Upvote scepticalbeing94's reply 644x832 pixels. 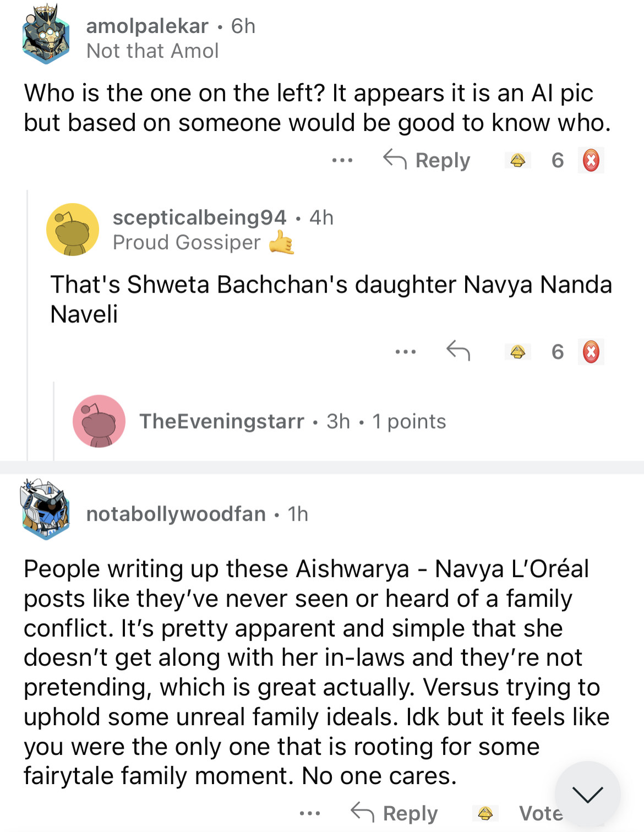tap(517, 352)
